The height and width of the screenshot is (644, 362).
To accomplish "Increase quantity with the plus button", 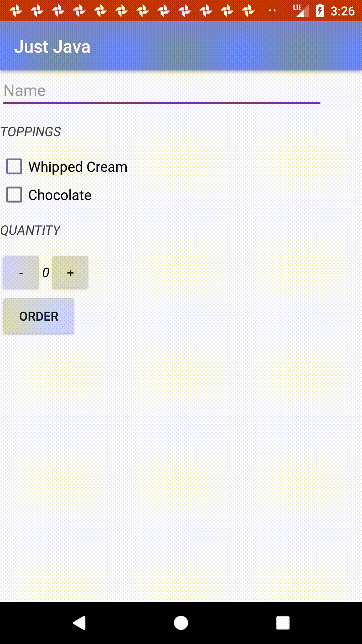I will pyautogui.click(x=70, y=273).
